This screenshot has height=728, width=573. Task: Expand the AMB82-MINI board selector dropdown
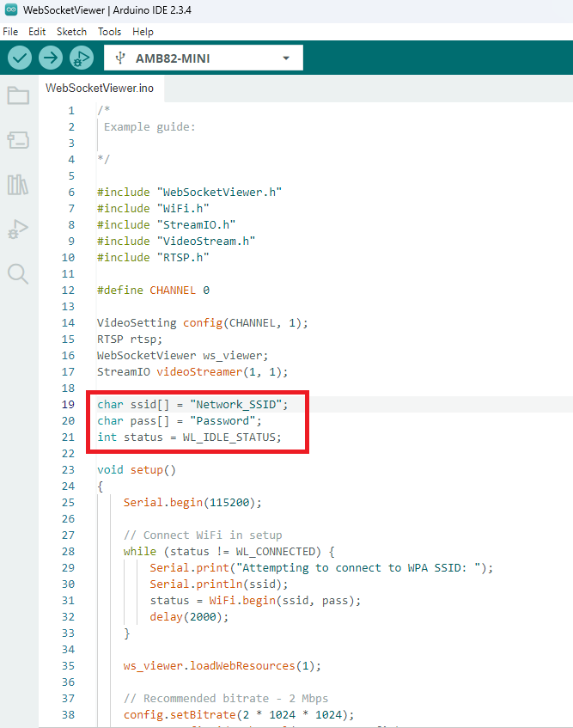pyautogui.click(x=203, y=58)
